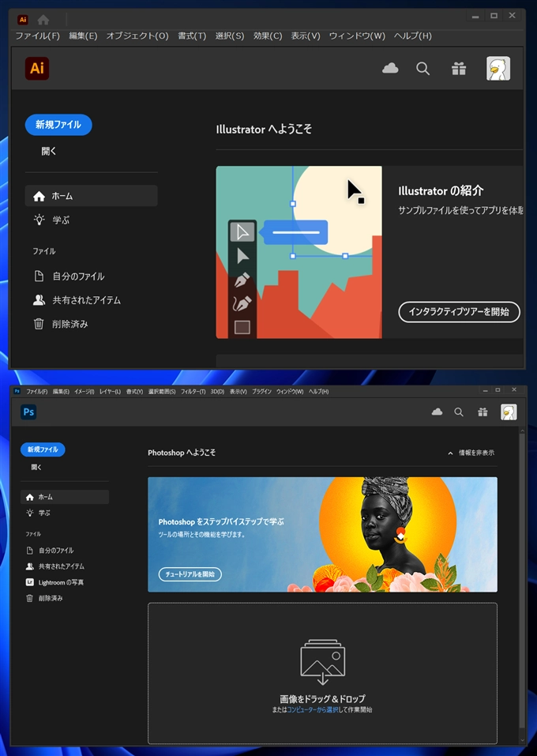
Task: Open プラグイン menu in Photoshop
Action: [261, 392]
